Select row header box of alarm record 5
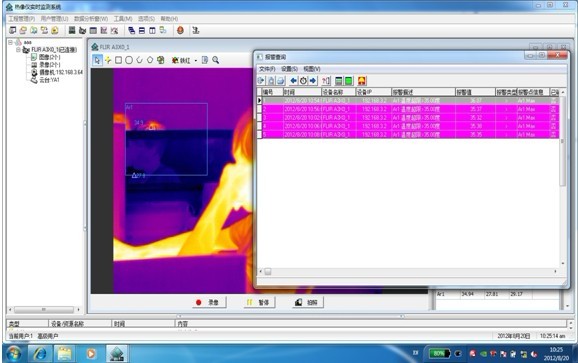Image resolution: width=578 pixels, height=363 pixels. 260,135
